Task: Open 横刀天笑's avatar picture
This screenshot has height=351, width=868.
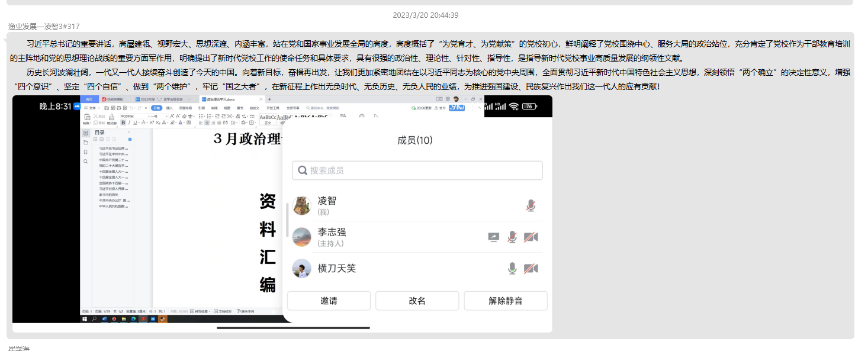Action: [x=302, y=269]
